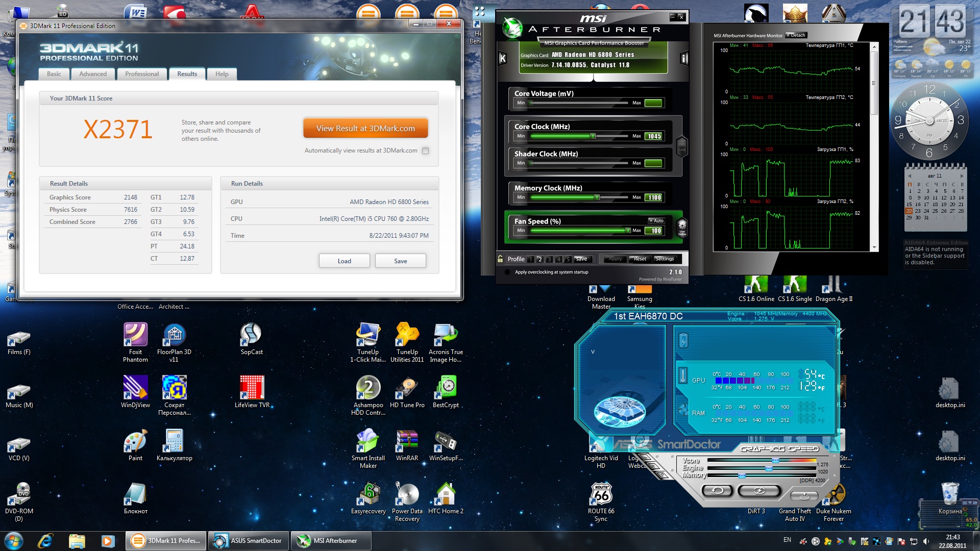Click the Core Clock value field 1045
This screenshot has width=980, height=551.
[654, 136]
